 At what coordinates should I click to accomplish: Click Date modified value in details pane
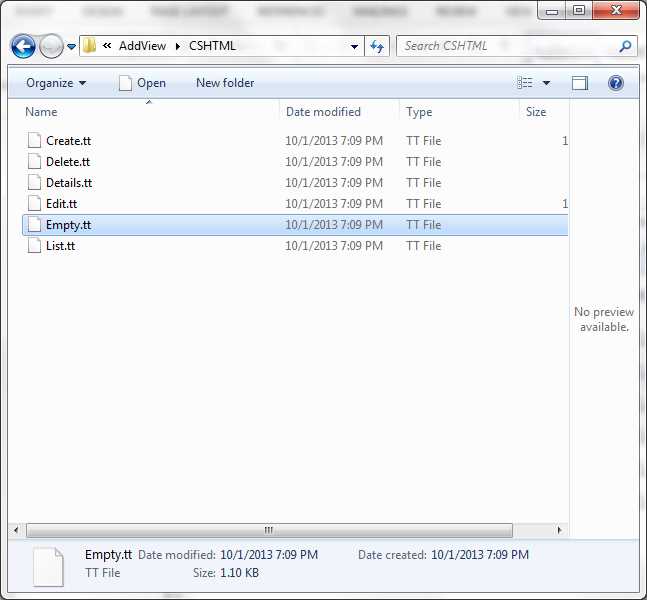pos(269,555)
